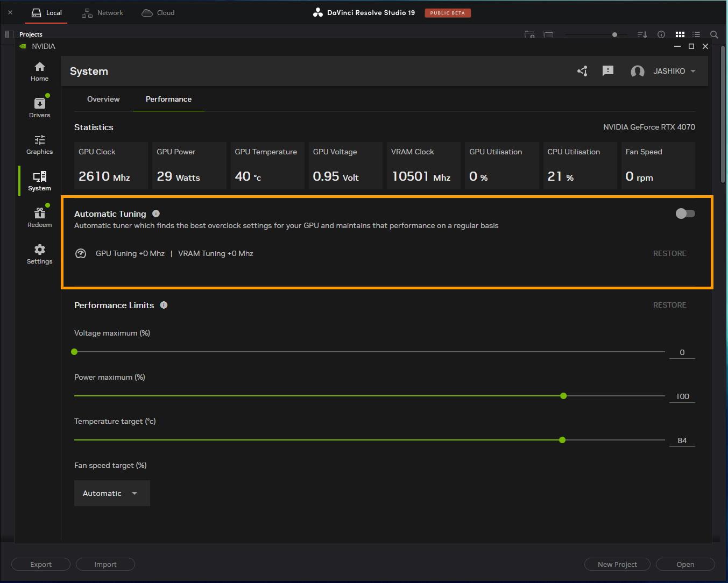728x583 pixels.
Task: Click the NVIDIA window vertical scrollbar
Action: [x=723, y=115]
